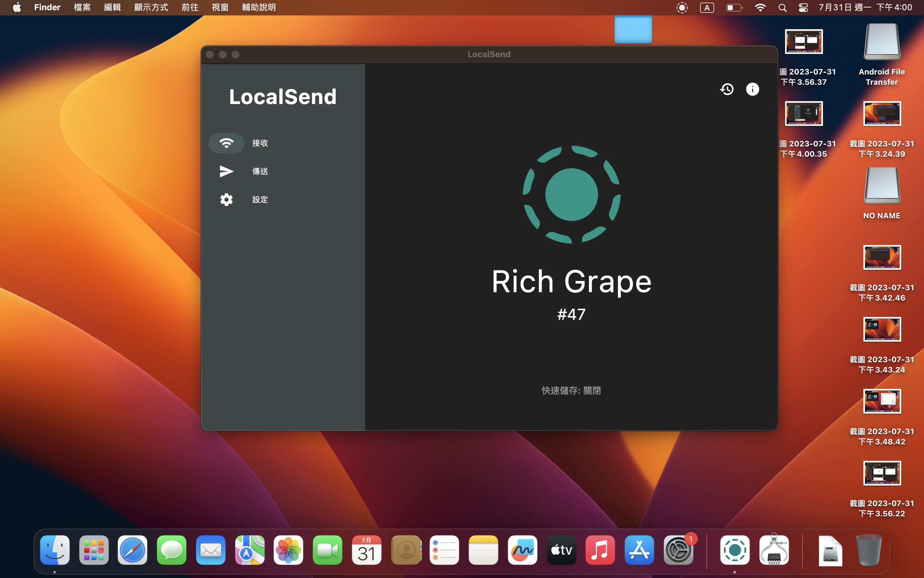Open the 視窗 menu
The image size is (924, 578).
coord(220,7)
